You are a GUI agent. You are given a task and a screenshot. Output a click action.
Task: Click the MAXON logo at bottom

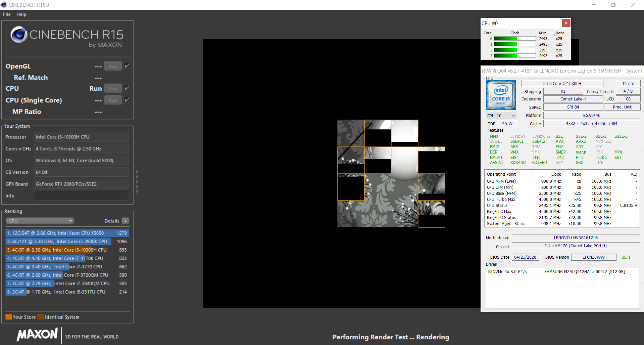pos(37,335)
